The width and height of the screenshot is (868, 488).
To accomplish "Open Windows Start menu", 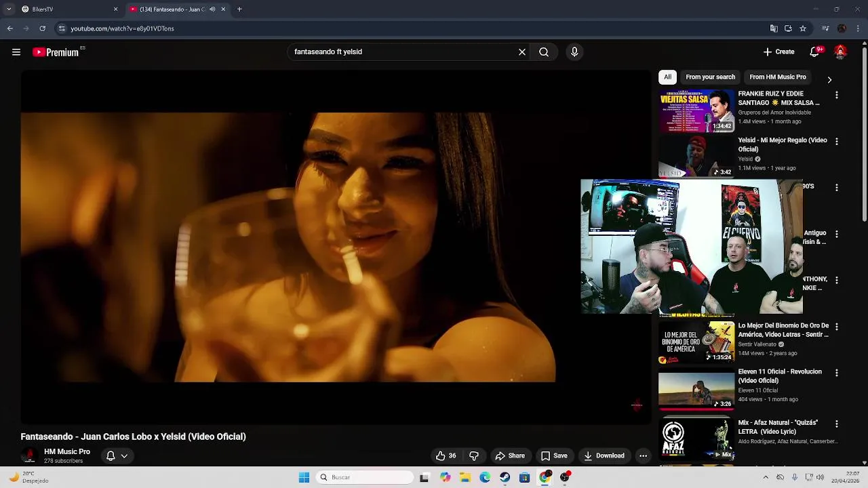I will [x=304, y=477].
